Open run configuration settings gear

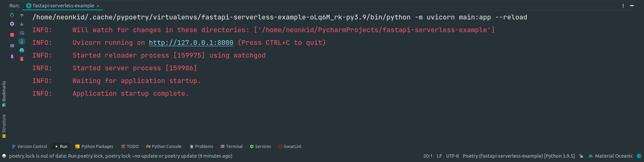[x=12, y=24]
